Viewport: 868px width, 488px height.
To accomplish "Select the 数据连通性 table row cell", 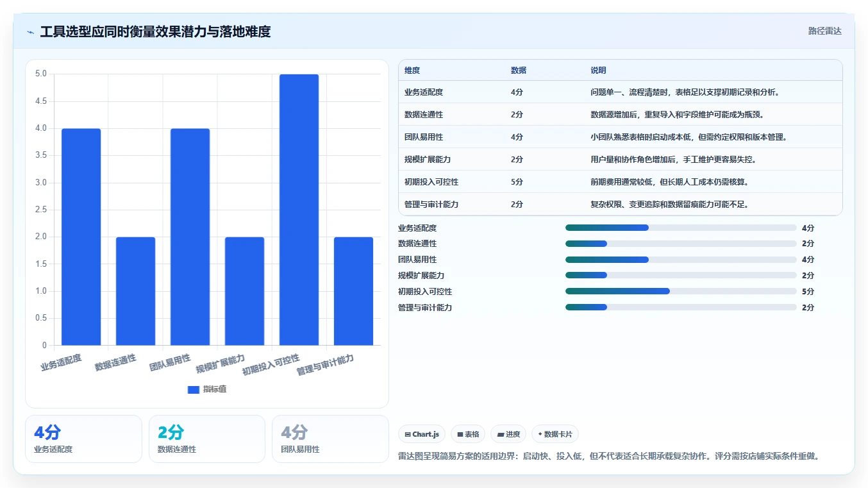I will (424, 115).
